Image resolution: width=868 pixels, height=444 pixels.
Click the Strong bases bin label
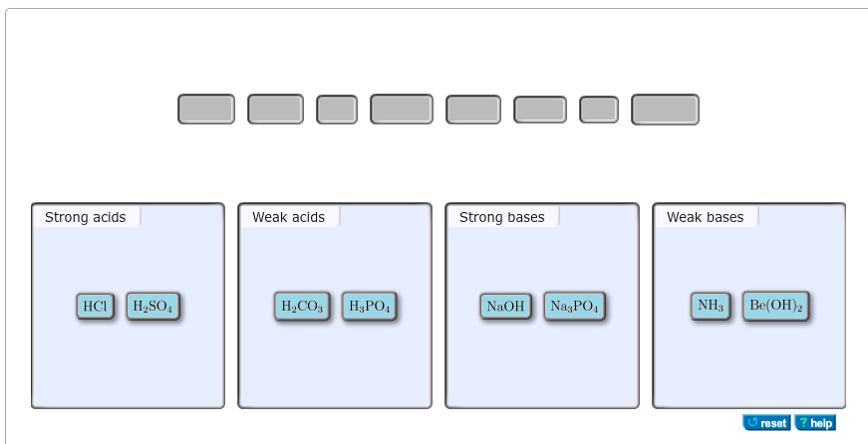(x=502, y=217)
